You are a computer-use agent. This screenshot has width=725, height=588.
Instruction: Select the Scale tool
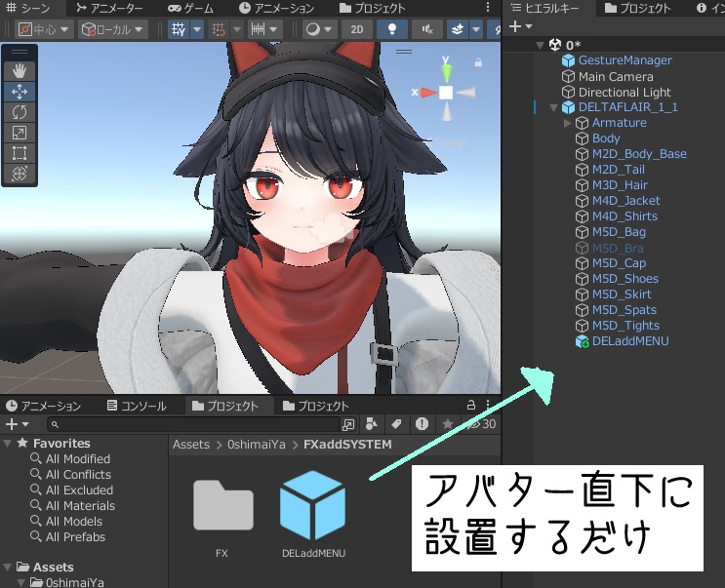(19, 133)
